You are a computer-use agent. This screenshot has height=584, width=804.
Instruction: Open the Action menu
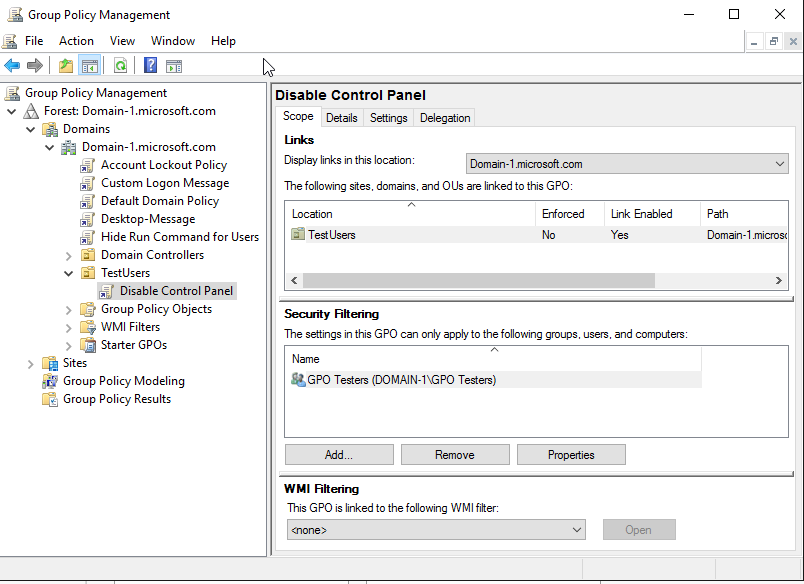(76, 41)
